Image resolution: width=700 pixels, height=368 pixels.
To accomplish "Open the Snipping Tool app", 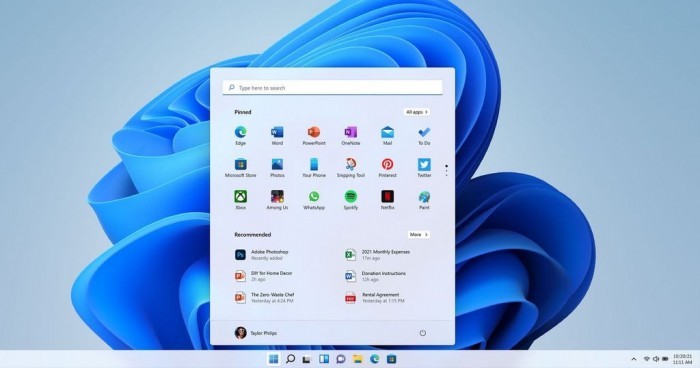I will 350,167.
